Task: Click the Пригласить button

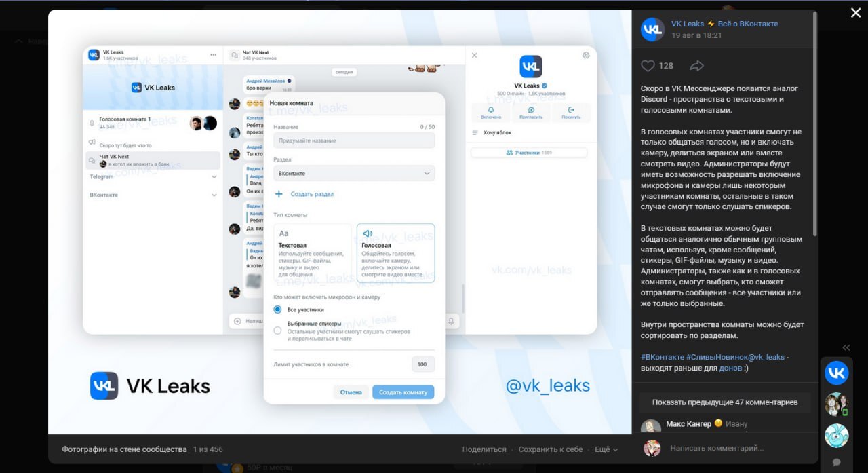Action: [x=531, y=113]
